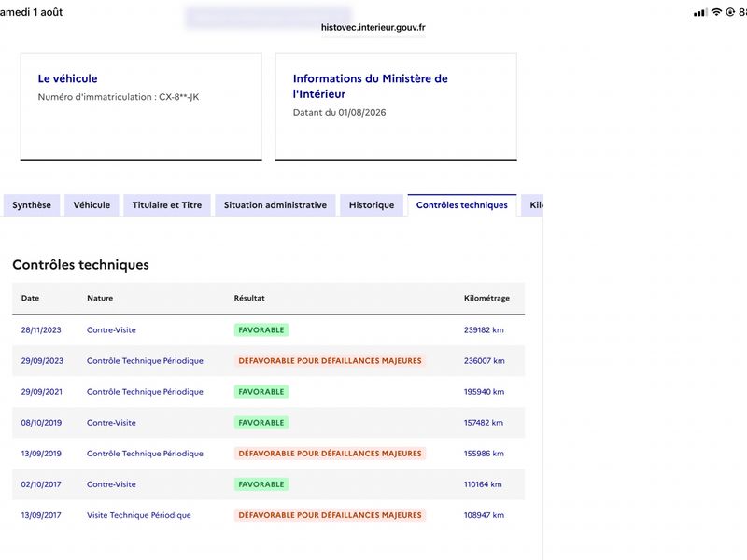The height and width of the screenshot is (560, 747).
Task: Open the Titulaire et Titre tab
Action: 167,205
